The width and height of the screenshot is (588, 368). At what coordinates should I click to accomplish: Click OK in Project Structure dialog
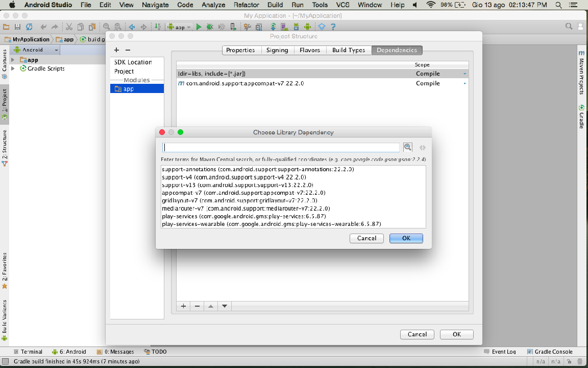457,334
